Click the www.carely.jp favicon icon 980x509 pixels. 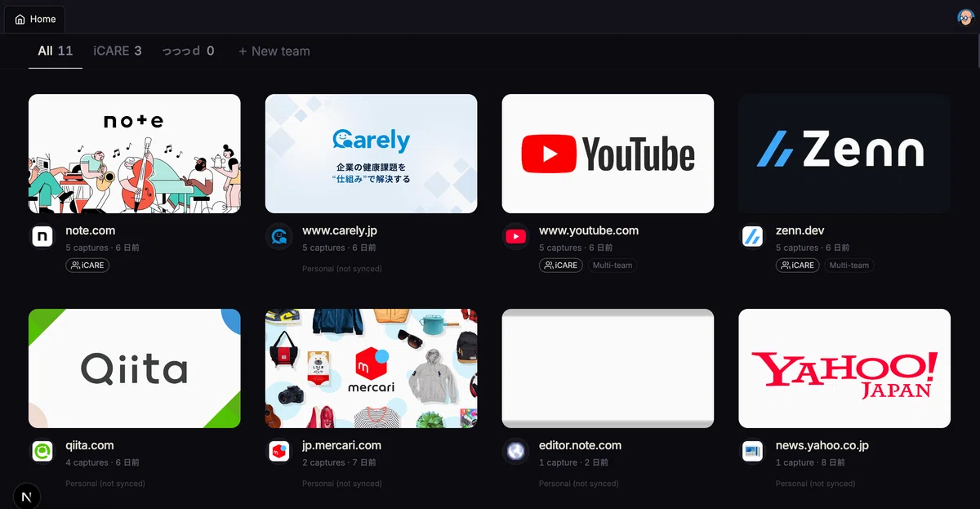[x=279, y=237]
